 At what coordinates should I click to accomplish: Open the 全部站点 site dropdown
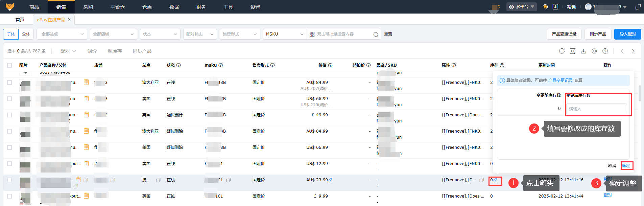62,34
